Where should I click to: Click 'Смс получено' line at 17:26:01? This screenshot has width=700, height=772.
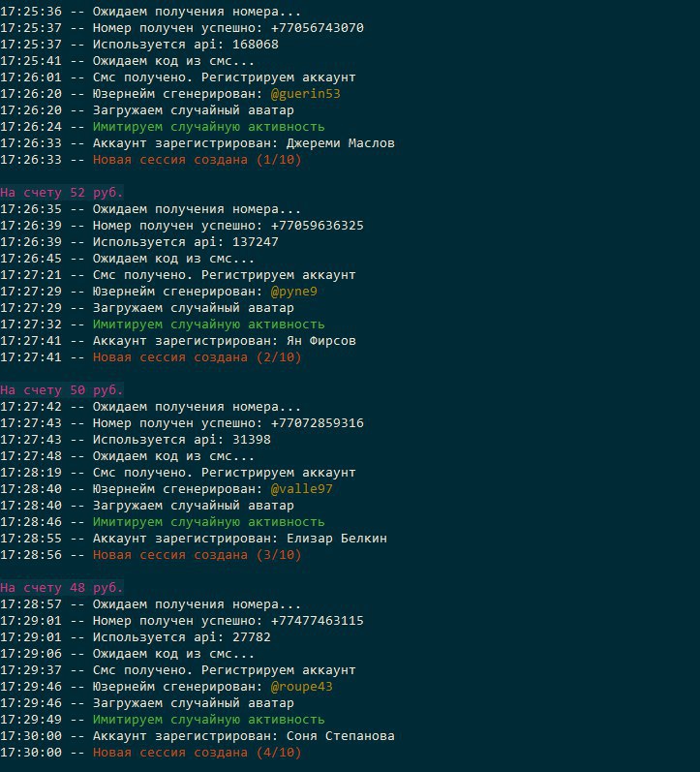[225, 77]
